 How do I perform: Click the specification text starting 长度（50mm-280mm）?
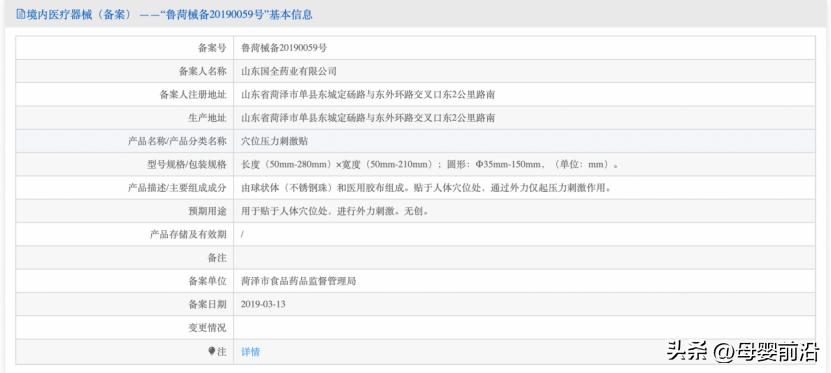[x=430, y=165]
